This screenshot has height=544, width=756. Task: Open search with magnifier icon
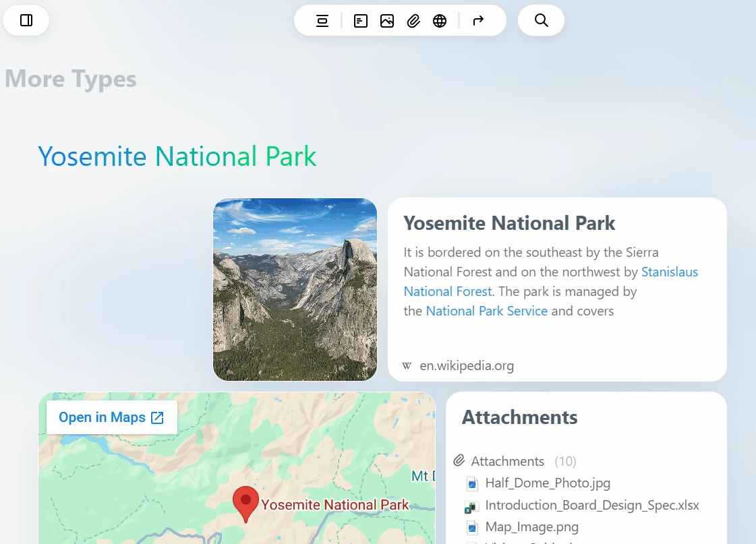pos(542,20)
